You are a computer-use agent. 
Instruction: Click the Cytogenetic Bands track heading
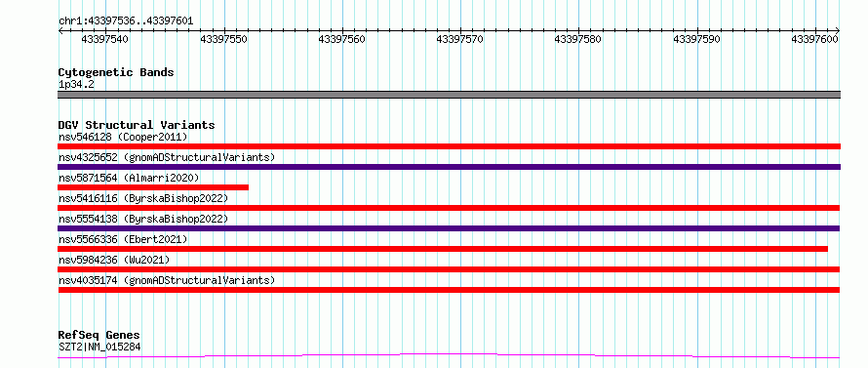click(116, 72)
